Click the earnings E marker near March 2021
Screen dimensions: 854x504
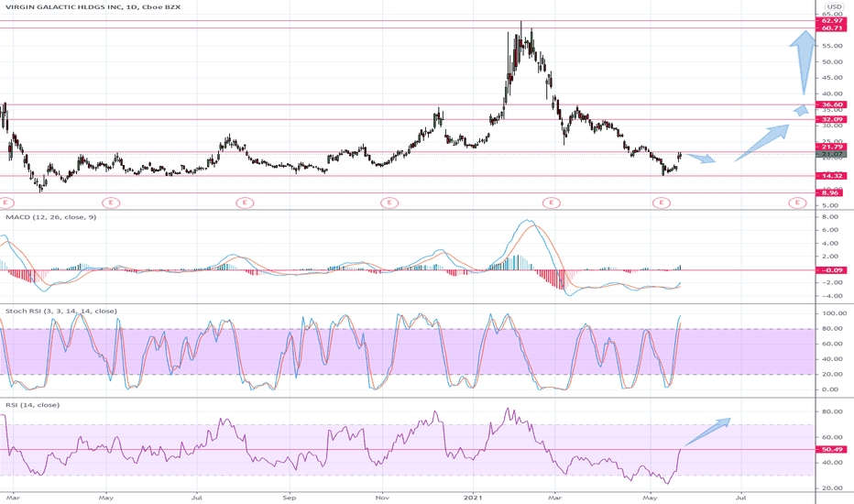(x=552, y=203)
